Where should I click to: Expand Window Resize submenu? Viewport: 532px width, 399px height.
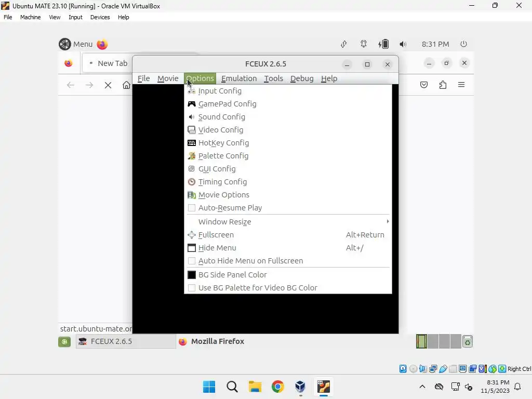pos(288,221)
